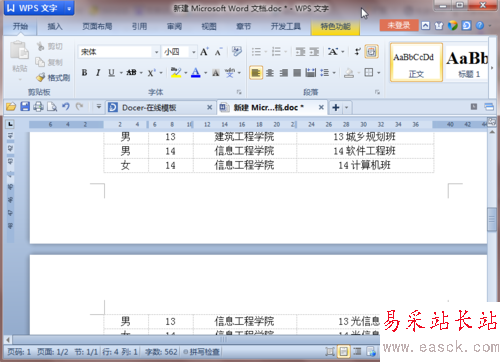Open the WPS 文字 application menu arrow
Image resolution: width=500 pixels, height=362 pixels.
[69, 9]
